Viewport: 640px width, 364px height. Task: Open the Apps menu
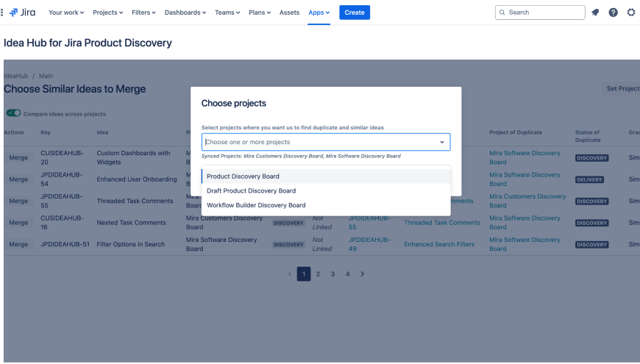pyautogui.click(x=319, y=13)
